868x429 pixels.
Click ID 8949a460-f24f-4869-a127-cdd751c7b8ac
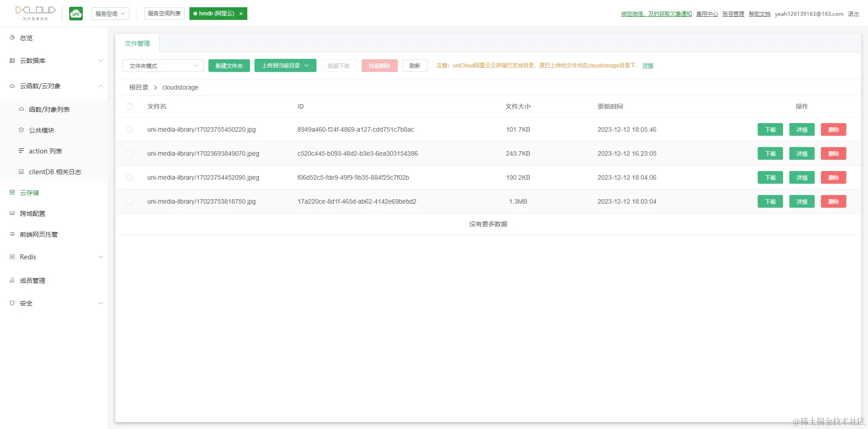click(x=356, y=129)
